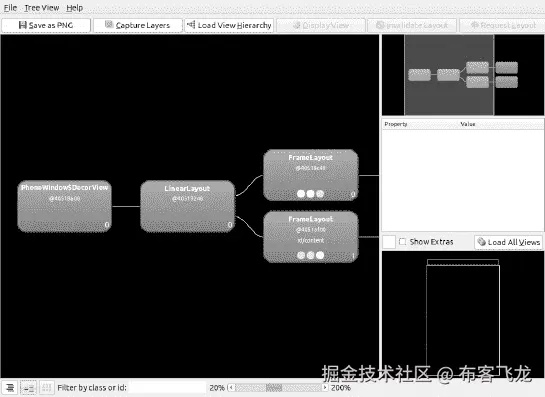Click the Value column header
This screenshot has height=397, width=545.
pyautogui.click(x=467, y=124)
